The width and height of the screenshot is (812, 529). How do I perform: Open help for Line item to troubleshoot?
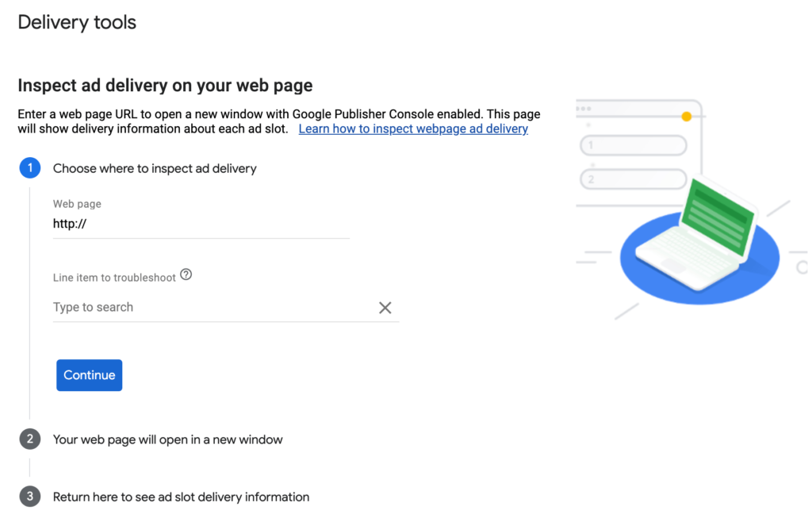[x=186, y=275]
